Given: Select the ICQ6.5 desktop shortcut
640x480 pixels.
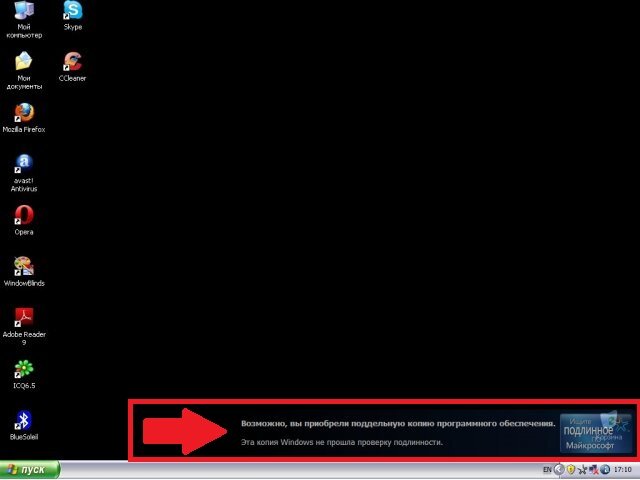Looking at the screenshot, I should click(24, 374).
